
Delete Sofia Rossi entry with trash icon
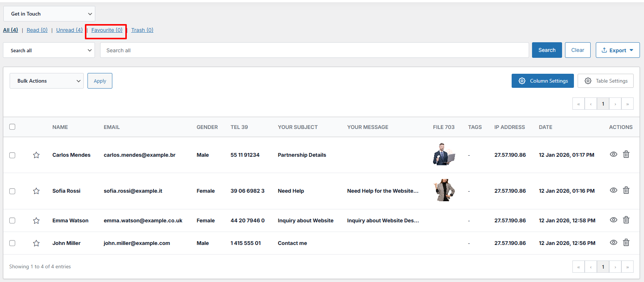[x=626, y=190]
